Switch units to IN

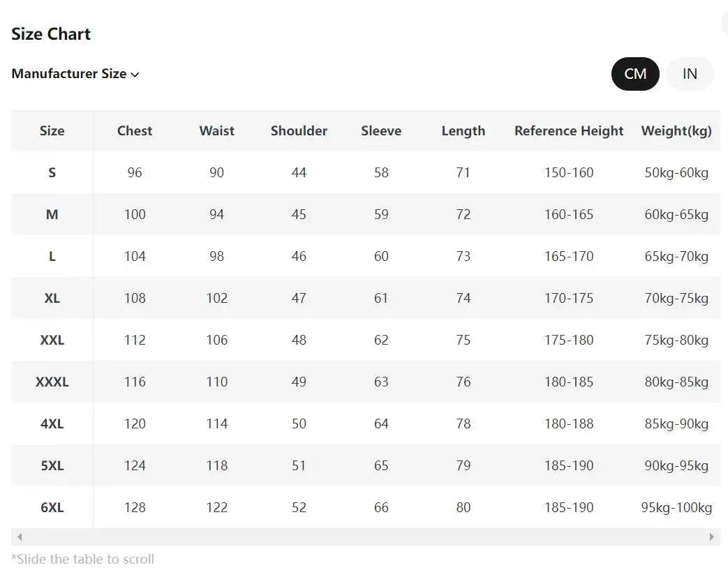pyautogui.click(x=690, y=74)
